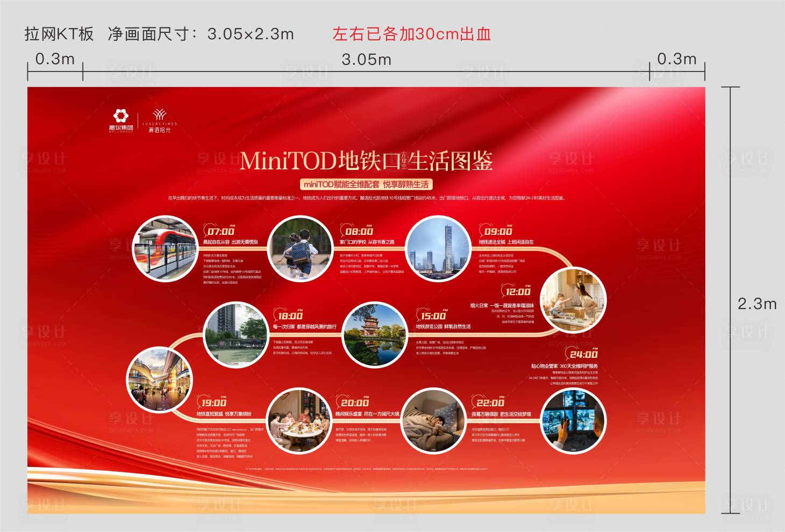785x532 pixels.
Task: Click the 07:00 AM clock label
Action: tap(220, 231)
